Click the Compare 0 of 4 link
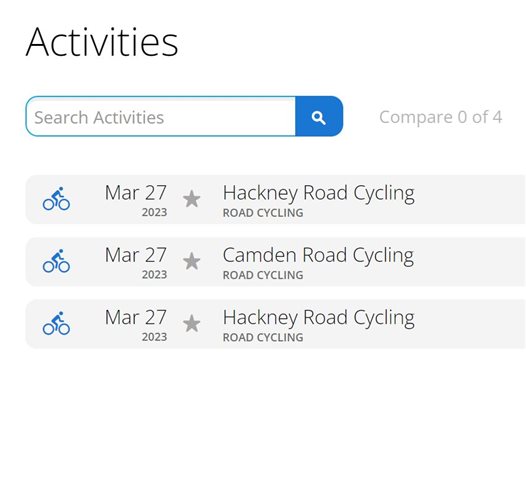 [440, 117]
